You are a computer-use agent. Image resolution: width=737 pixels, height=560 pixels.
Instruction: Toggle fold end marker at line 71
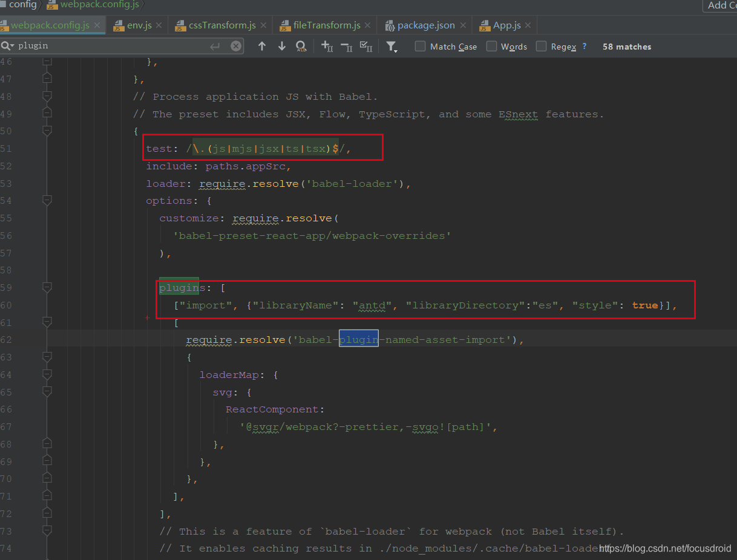(47, 496)
